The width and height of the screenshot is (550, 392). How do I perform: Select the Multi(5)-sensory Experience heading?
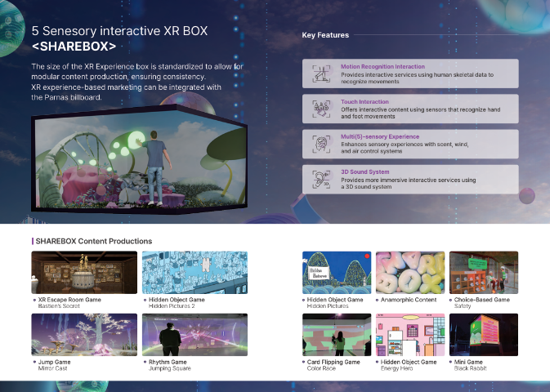pos(380,136)
